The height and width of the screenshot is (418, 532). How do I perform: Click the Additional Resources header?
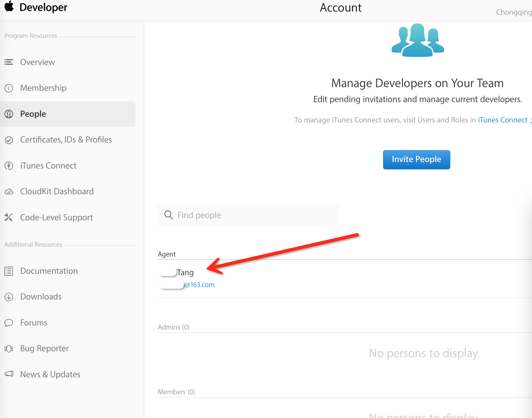33,245
